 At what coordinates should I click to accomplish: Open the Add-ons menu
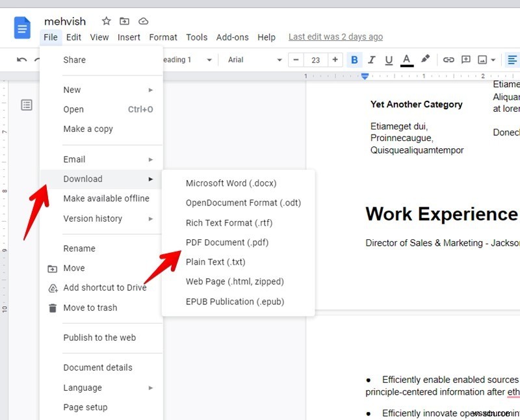point(233,37)
